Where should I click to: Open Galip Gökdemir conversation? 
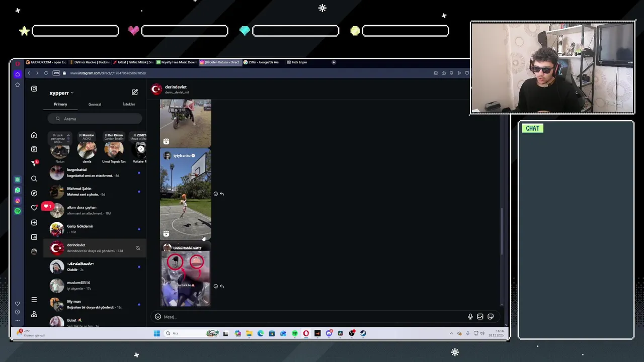click(96, 229)
